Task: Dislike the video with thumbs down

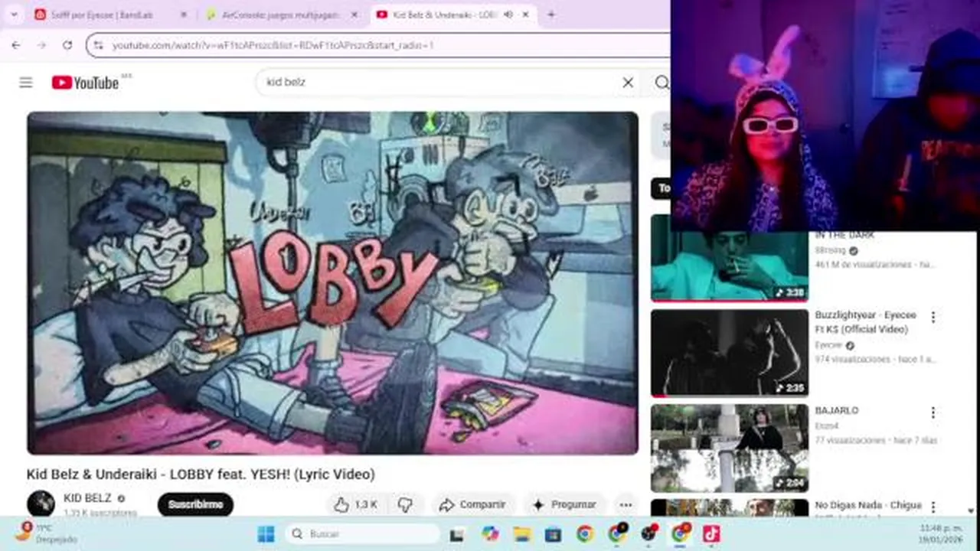Action: pos(406,504)
